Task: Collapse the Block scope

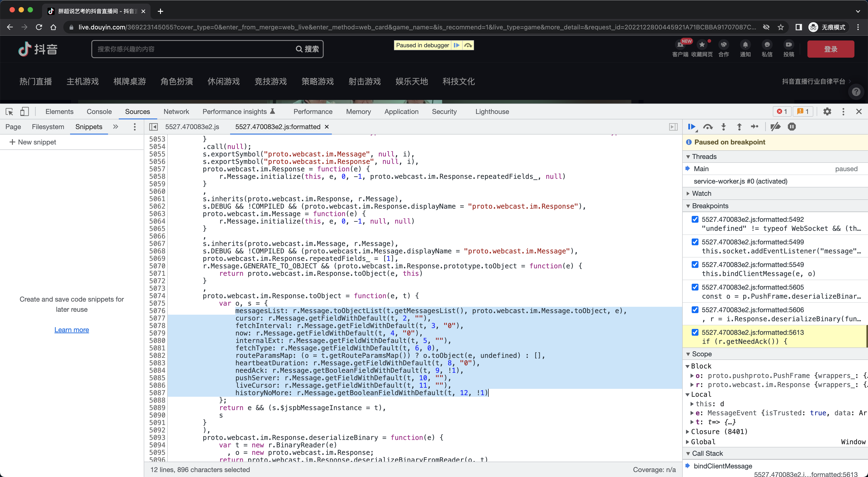Action: click(x=688, y=366)
